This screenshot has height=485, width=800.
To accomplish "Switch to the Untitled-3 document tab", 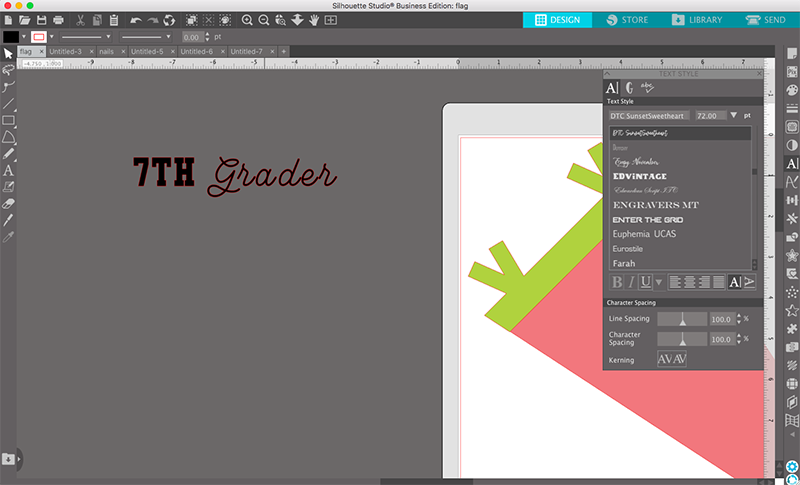I will 65,52.
